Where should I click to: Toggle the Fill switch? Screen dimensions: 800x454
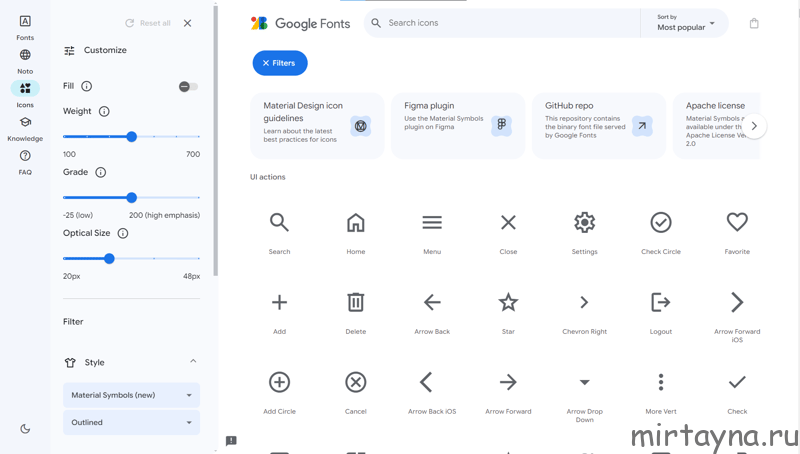(188, 87)
